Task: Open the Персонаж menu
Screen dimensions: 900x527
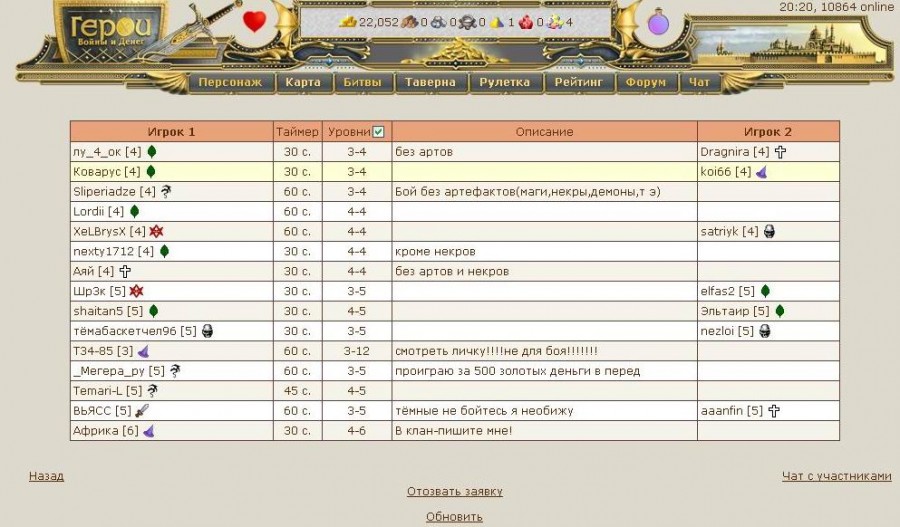Action: point(230,83)
